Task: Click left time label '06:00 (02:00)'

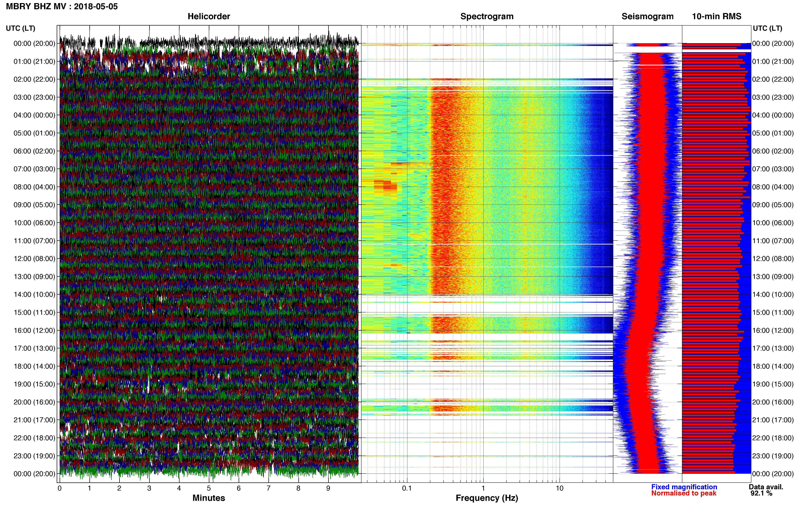Action: [34, 151]
